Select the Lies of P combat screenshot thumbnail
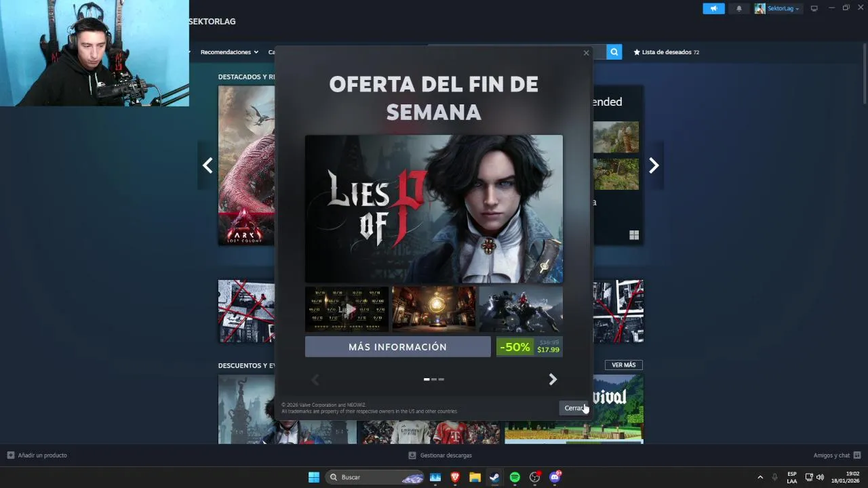868x488 pixels. [521, 309]
